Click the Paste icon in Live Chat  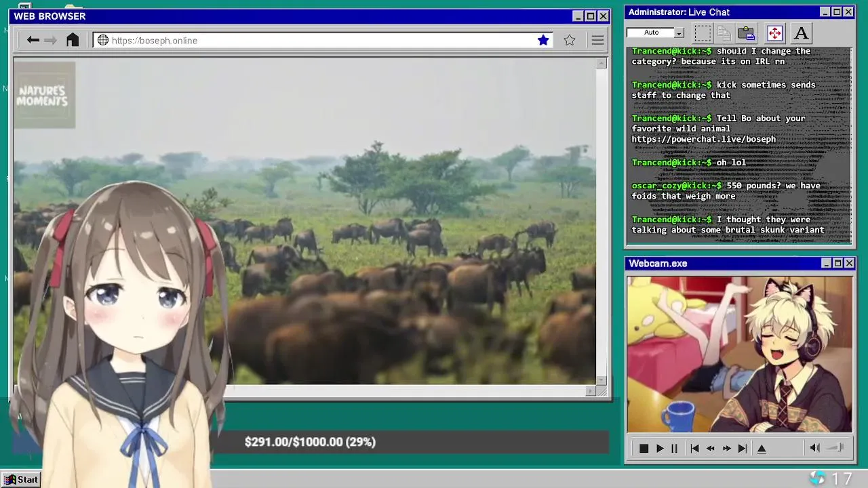[x=747, y=33]
